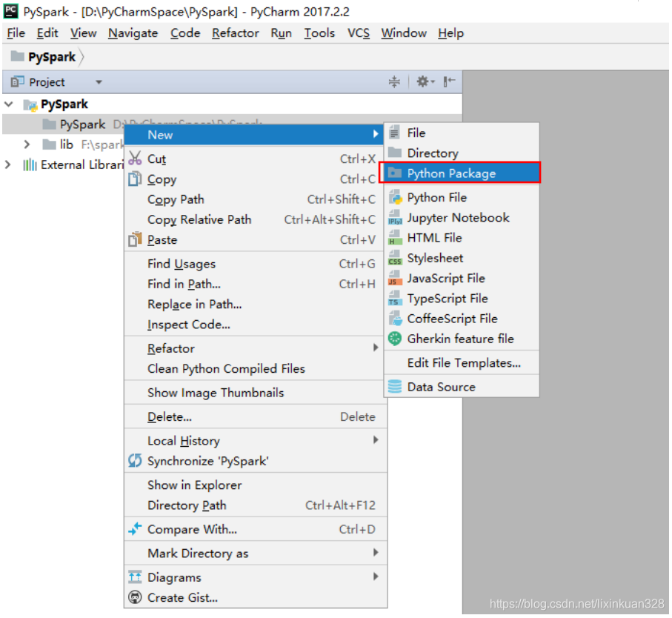Collapse the PySpark root node

[x=8, y=104]
